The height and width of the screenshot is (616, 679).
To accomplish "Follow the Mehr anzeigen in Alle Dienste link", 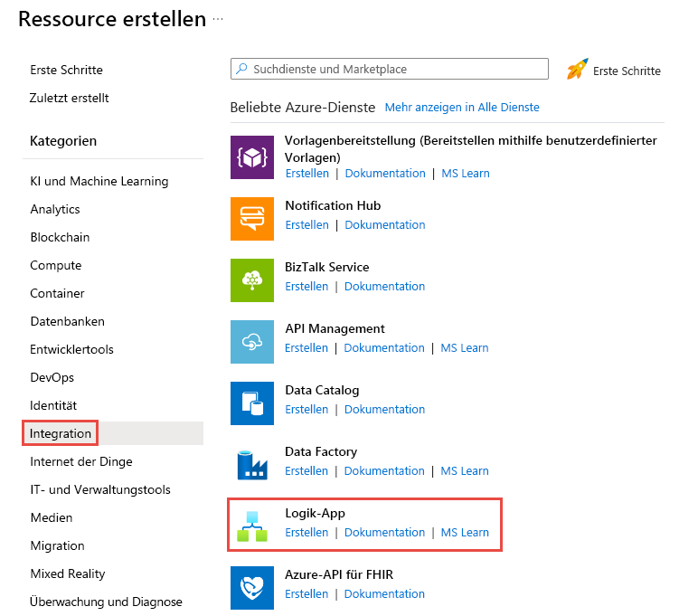I will (462, 107).
